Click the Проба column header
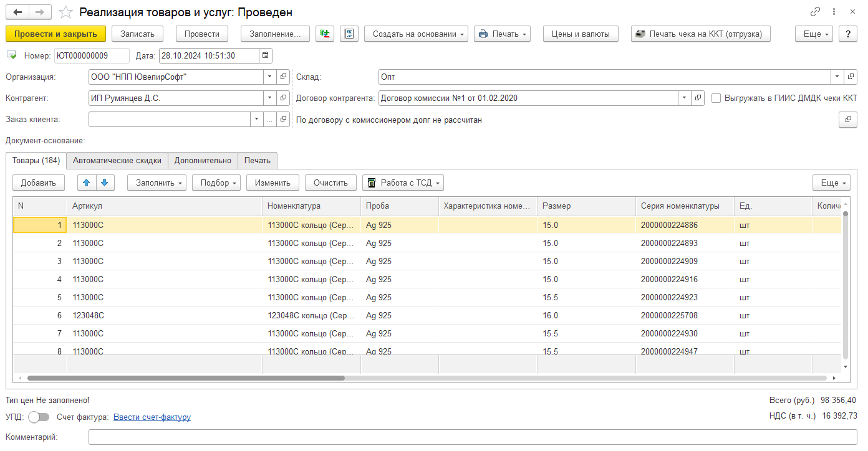Viewport: 868px width, 451px height. [400, 206]
